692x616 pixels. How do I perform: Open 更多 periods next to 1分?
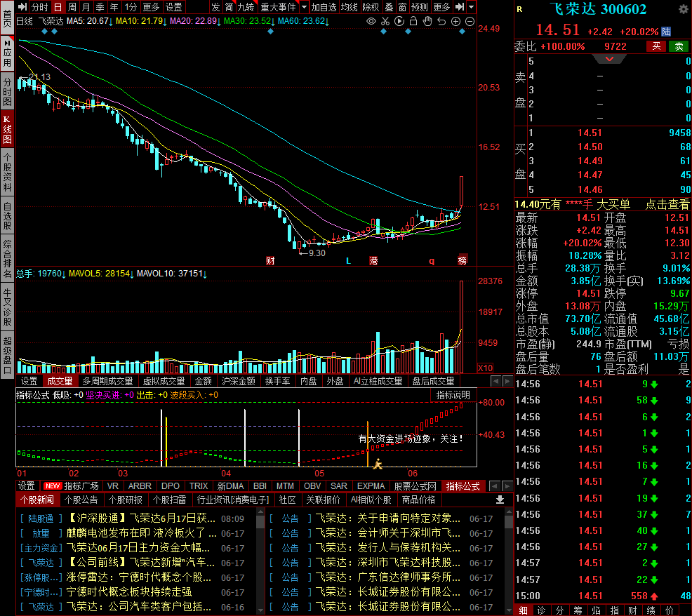click(x=151, y=7)
